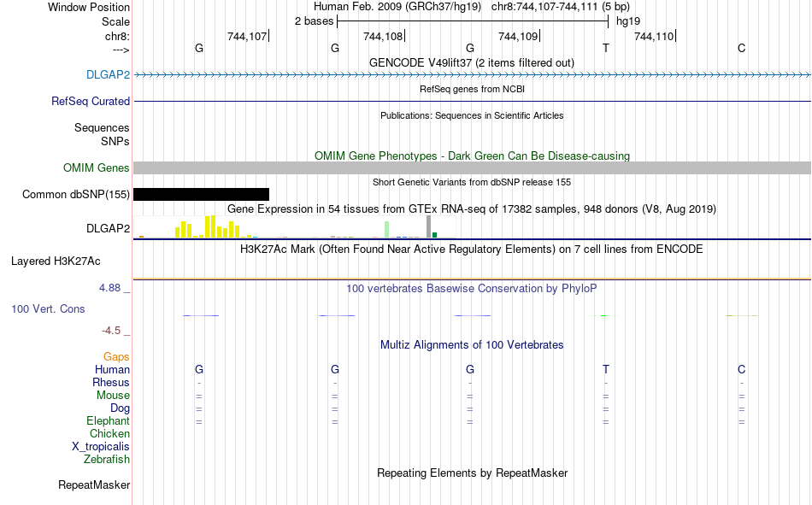Click the RepeatMasker track label

(x=94, y=484)
